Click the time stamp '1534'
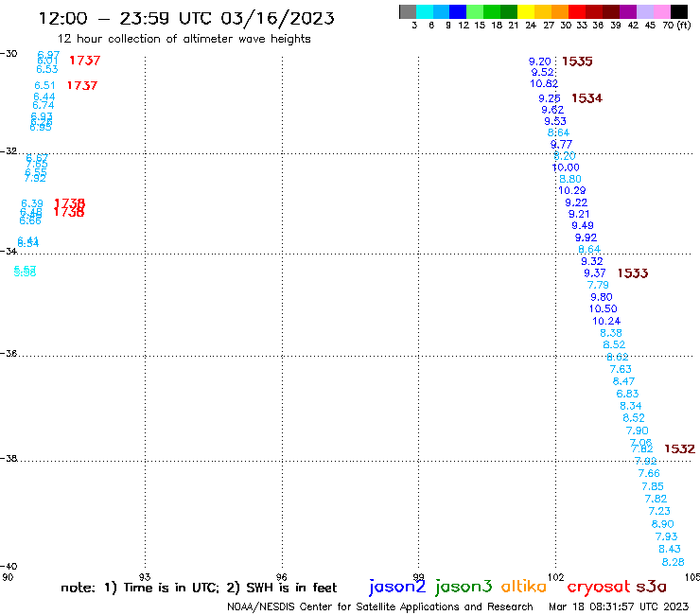Viewport: 700px width, 615px height. click(587, 98)
